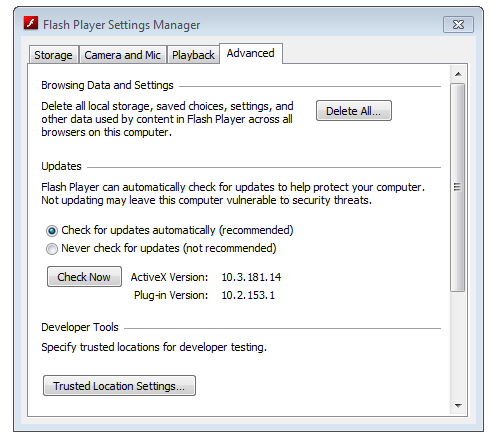499x443 pixels.
Task: Click the Flash Player logo icon in title bar
Action: point(31,23)
